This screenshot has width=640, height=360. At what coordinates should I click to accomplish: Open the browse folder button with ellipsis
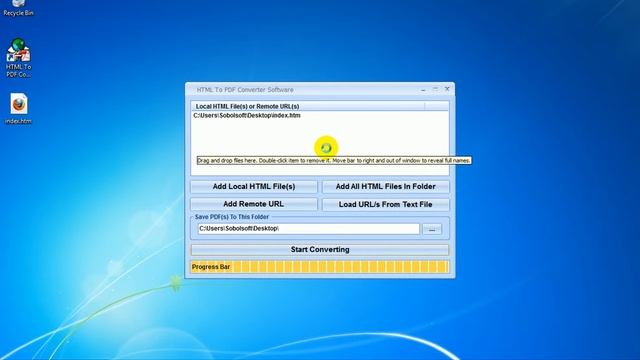432,229
